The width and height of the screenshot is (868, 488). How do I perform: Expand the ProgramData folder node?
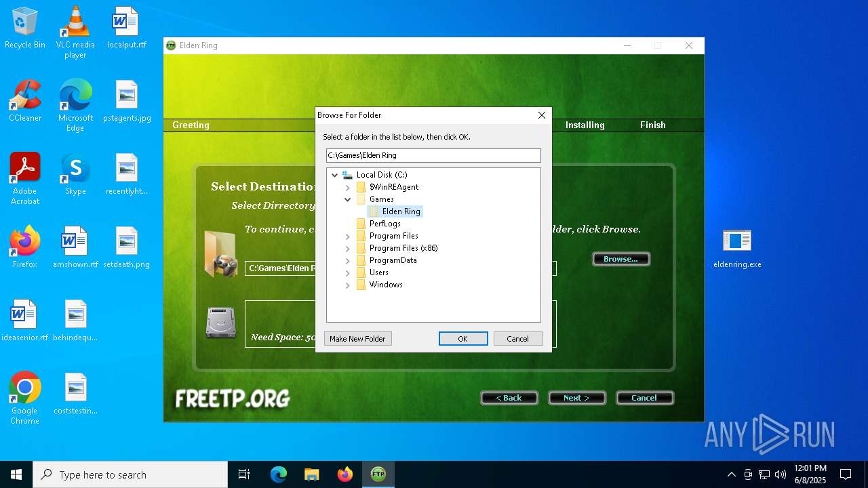pyautogui.click(x=348, y=260)
